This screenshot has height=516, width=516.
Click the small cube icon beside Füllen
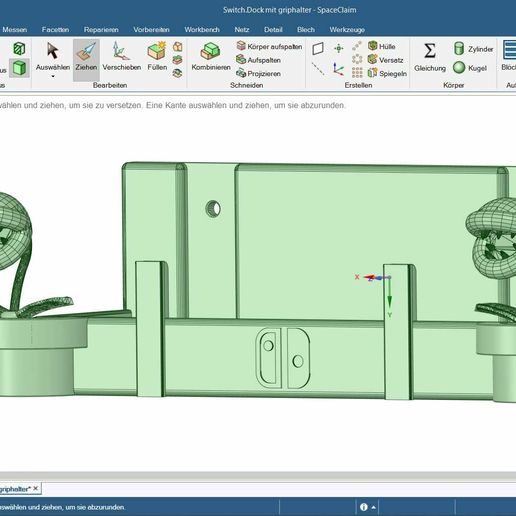(178, 46)
